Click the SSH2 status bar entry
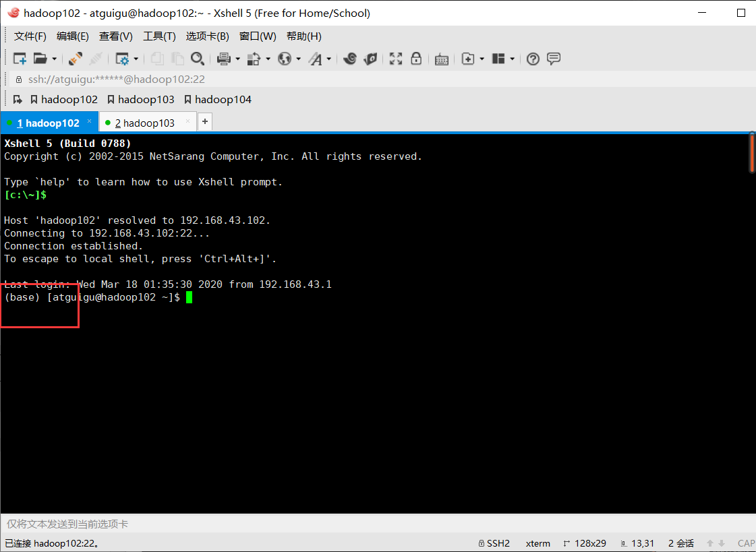756x552 pixels. pos(494,543)
